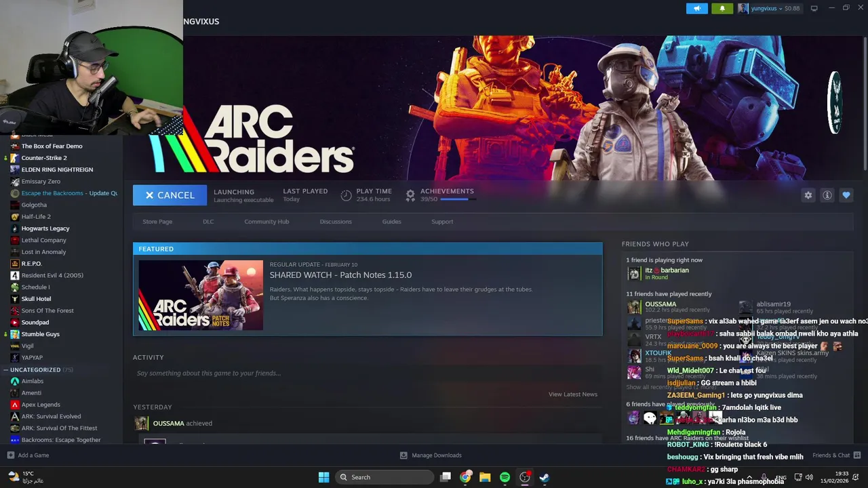Open Manage Downloads
This screenshot has width=868, height=488.
[x=431, y=455]
